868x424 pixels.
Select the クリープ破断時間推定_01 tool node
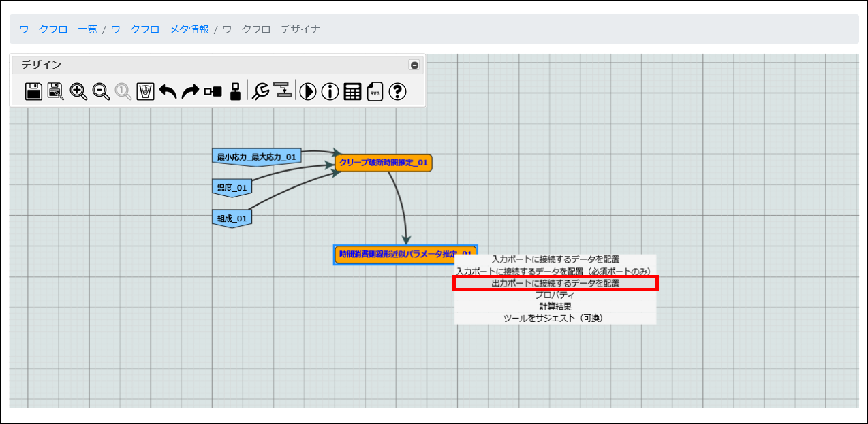coord(384,163)
